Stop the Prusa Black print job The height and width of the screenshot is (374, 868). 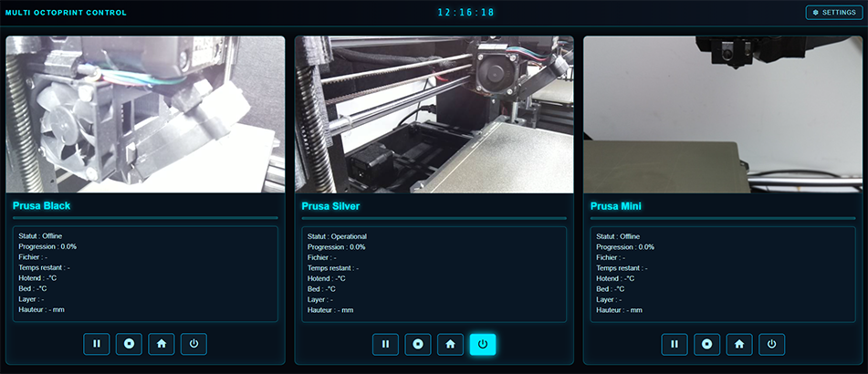point(129,344)
